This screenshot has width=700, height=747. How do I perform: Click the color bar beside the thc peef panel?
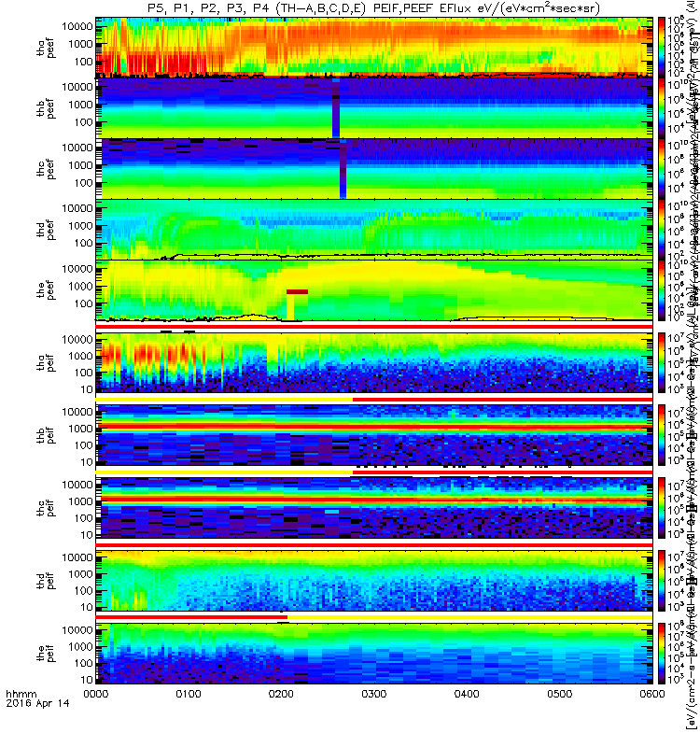coord(662,169)
